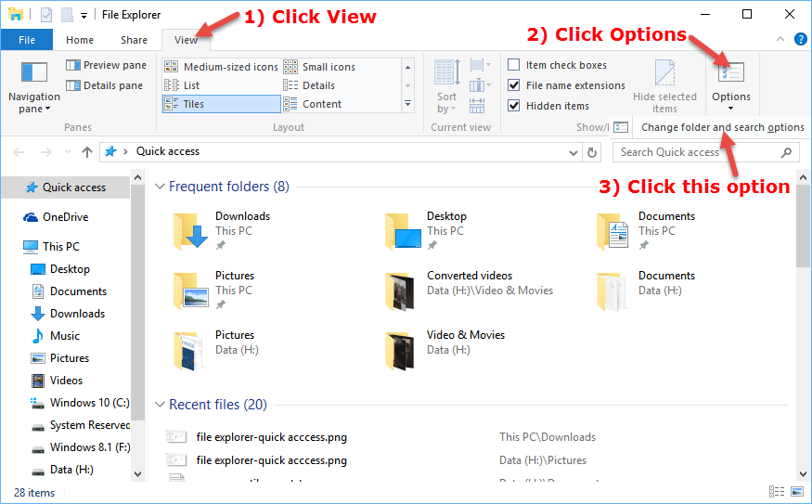Viewport: 812px width, 504px height.
Task: Select Data (H:) drive in navigation pane
Action: click(x=62, y=470)
